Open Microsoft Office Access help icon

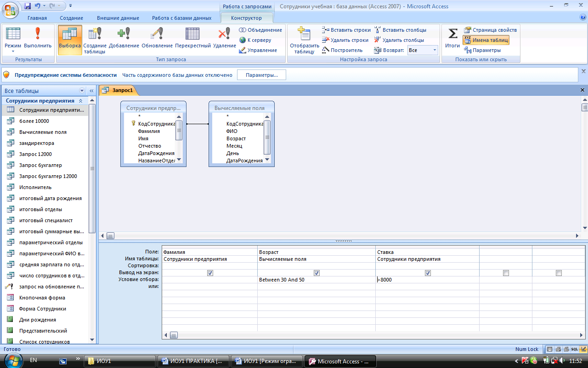[583, 17]
